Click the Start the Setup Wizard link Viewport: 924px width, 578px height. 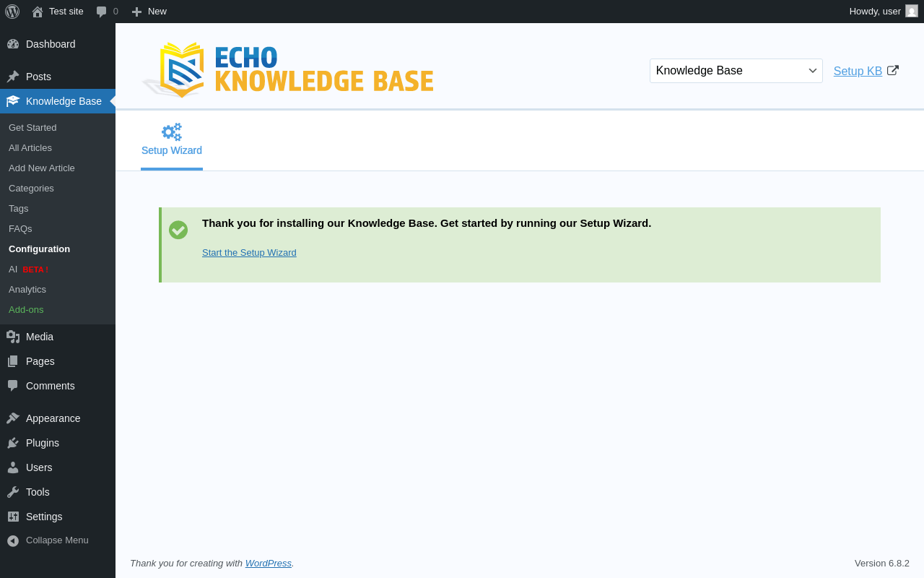pos(249,253)
